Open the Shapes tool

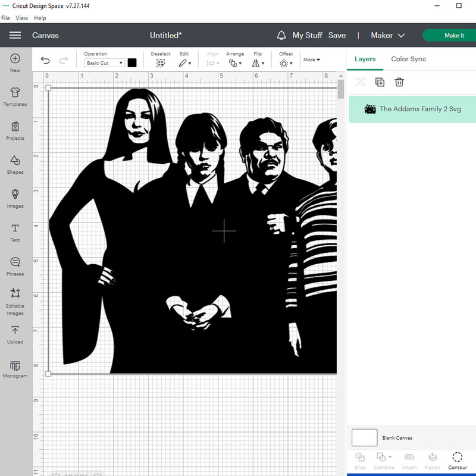pyautogui.click(x=15, y=164)
